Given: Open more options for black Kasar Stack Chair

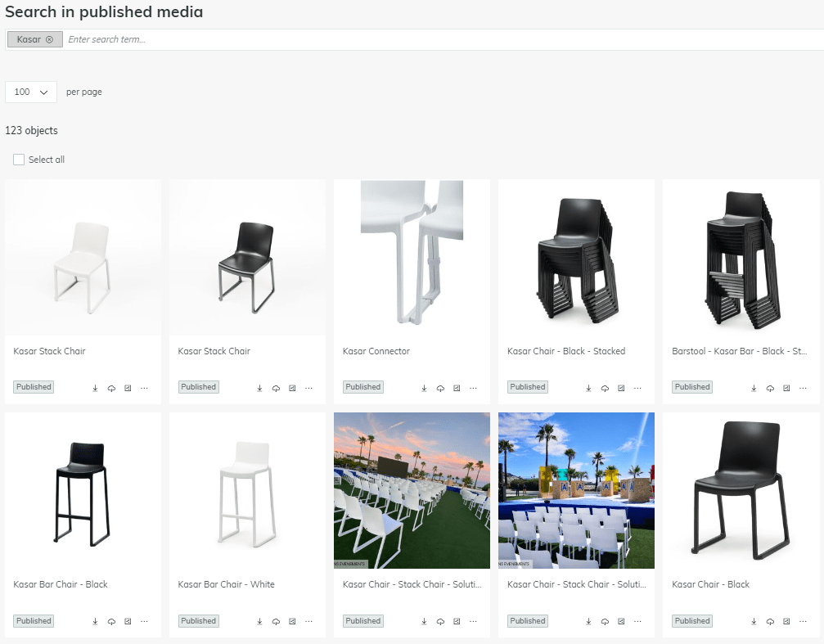Looking at the screenshot, I should (x=309, y=389).
